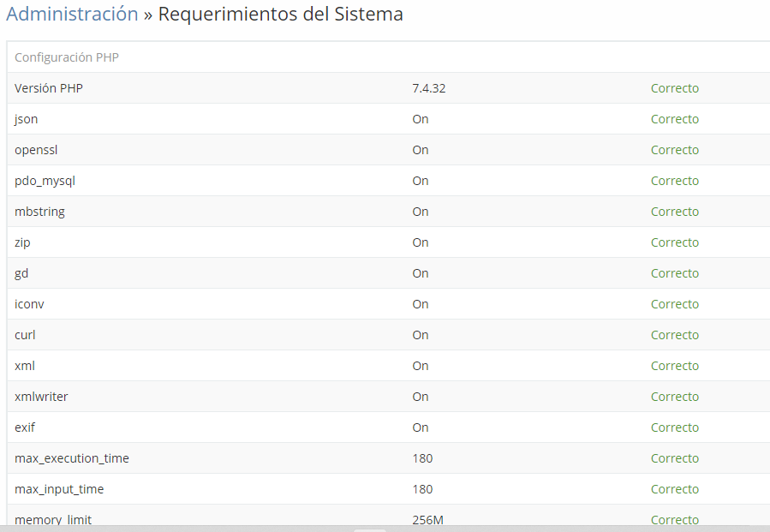Screen dimensions: 770x532
Task: Click the Versión PHP row label
Action: (x=49, y=88)
